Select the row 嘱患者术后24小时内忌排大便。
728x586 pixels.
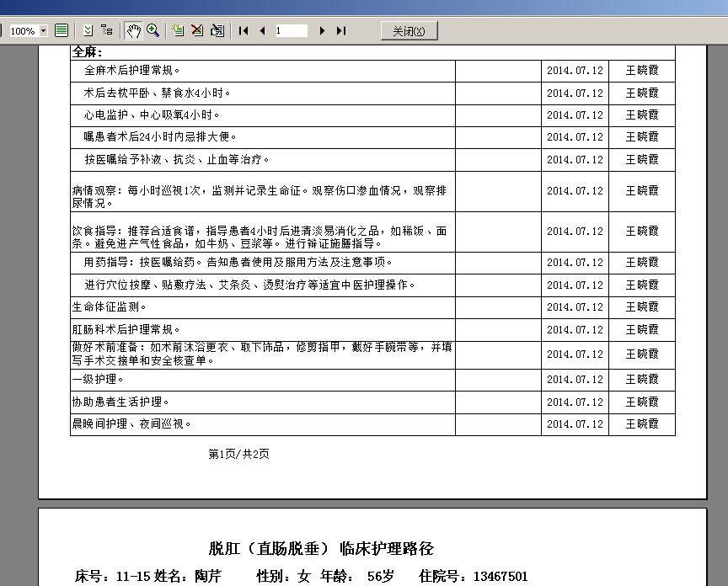click(372, 137)
